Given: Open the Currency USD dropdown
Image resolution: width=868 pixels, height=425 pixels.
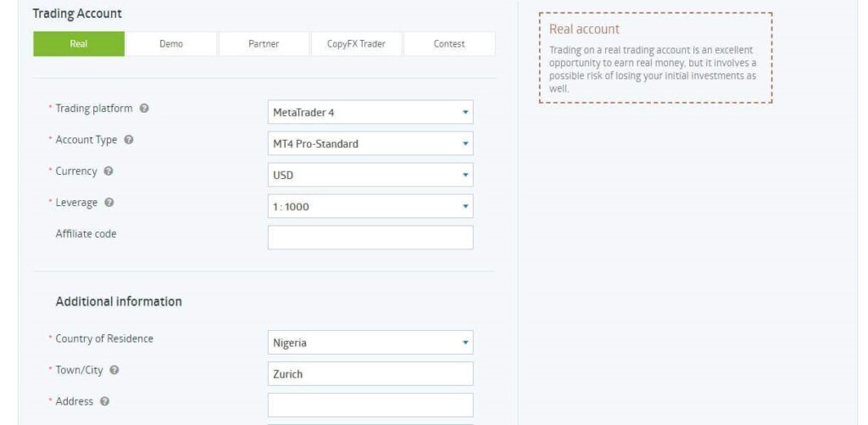Looking at the screenshot, I should coord(370,175).
